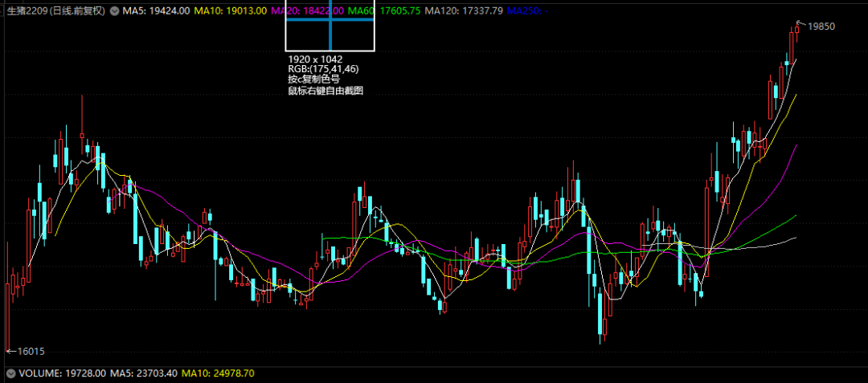Open the VOLUME panel dropdown arrow
The width and height of the screenshot is (868, 383).
point(10,373)
